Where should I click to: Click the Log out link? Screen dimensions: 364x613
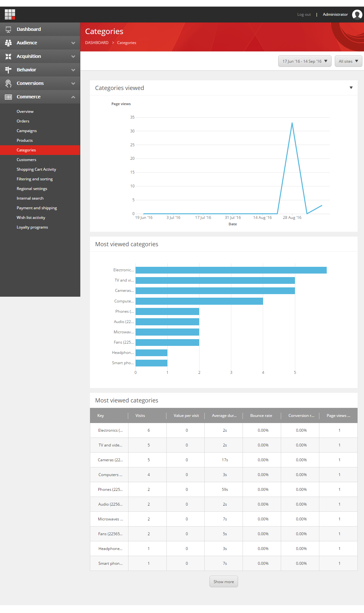(304, 14)
